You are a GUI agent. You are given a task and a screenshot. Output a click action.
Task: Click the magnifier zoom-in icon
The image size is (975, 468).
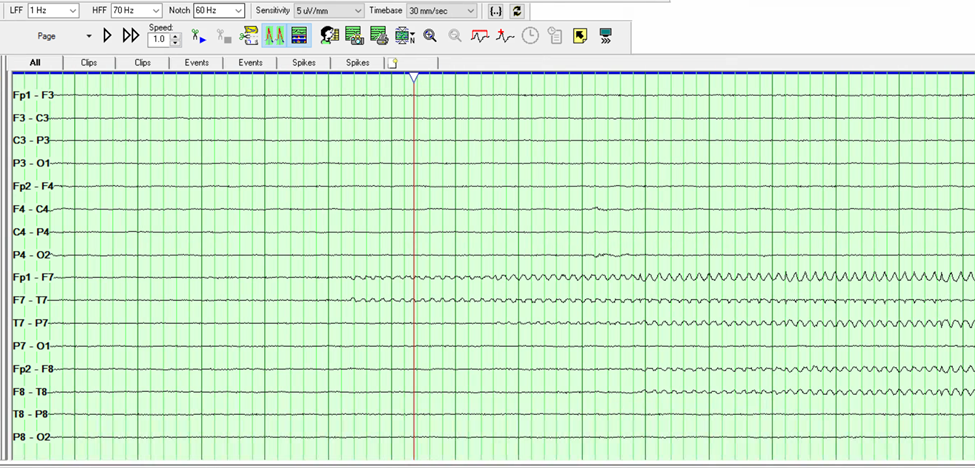(430, 36)
